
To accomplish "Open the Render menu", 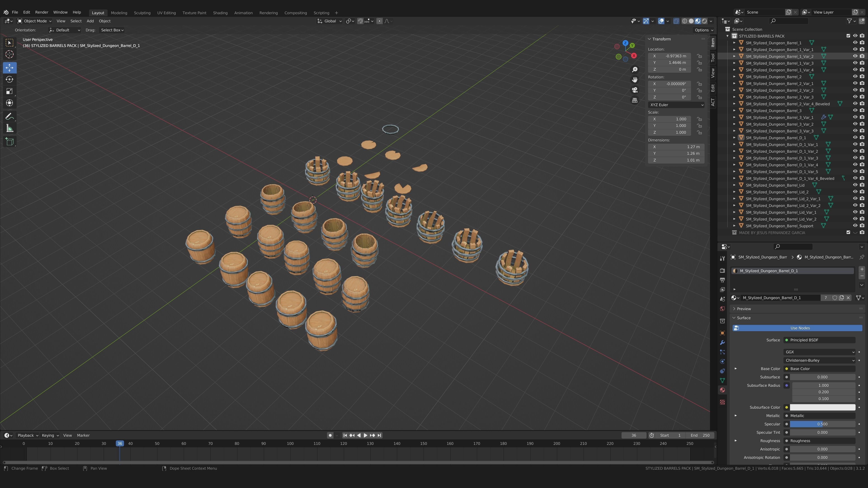I will coord(41,12).
